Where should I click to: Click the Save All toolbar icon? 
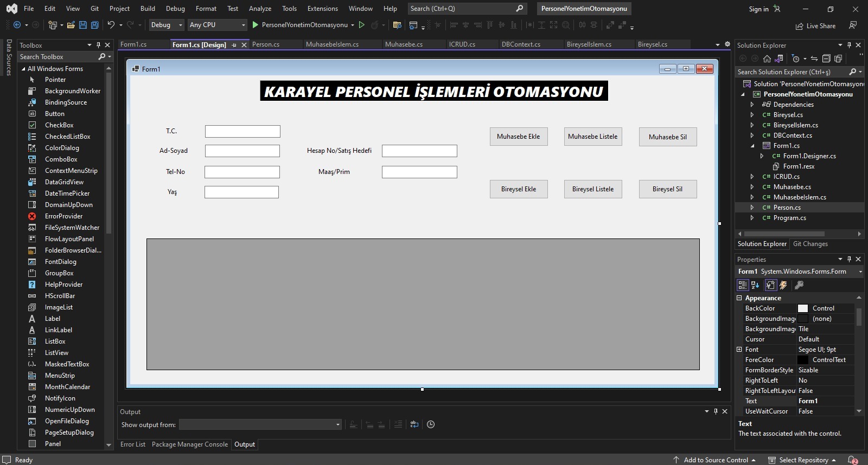pyautogui.click(x=94, y=25)
